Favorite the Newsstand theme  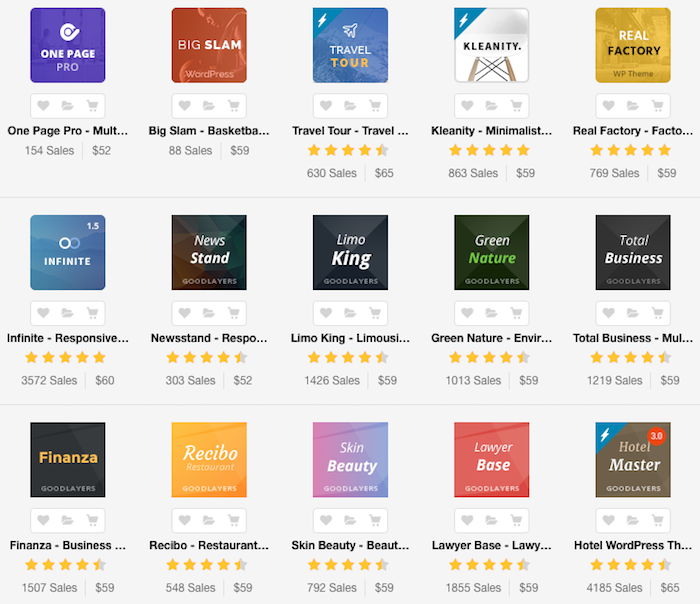pyautogui.click(x=185, y=313)
